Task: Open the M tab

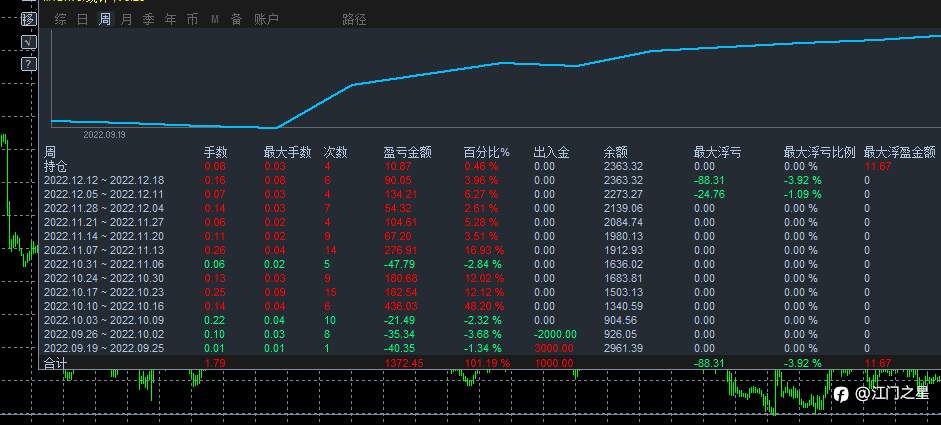Action: click(215, 20)
